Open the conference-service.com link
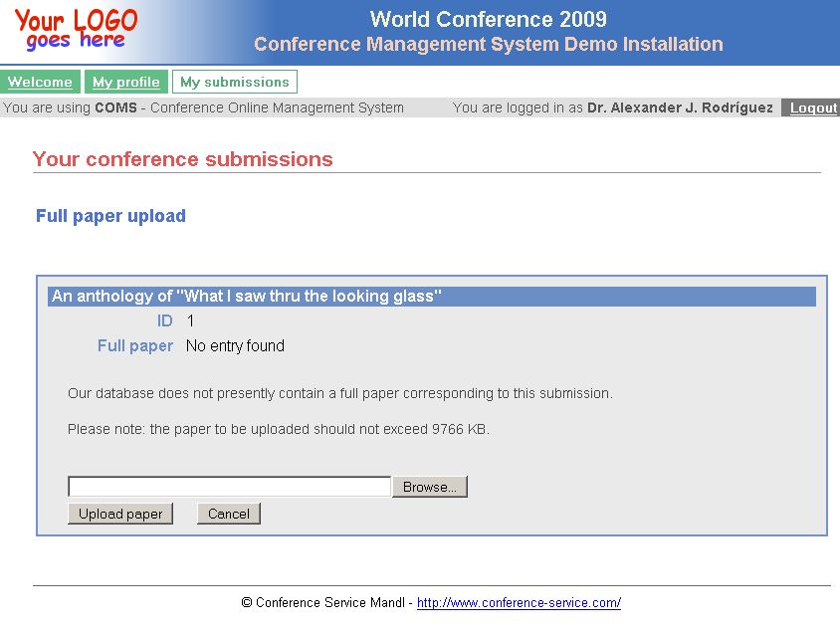 (519, 602)
